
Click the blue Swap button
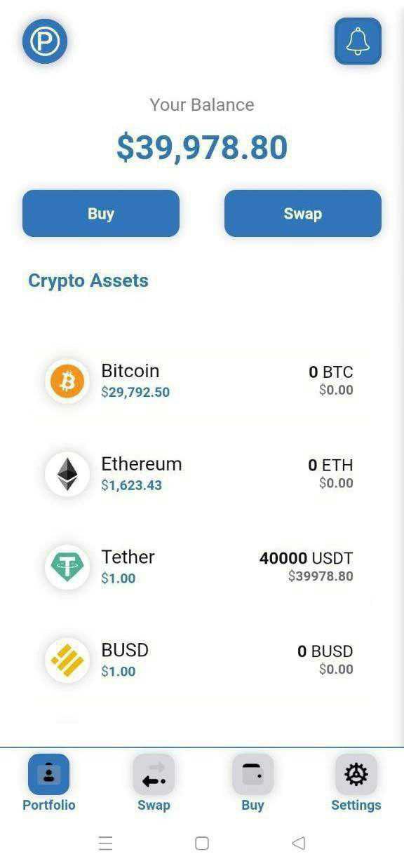pyautogui.click(x=303, y=213)
